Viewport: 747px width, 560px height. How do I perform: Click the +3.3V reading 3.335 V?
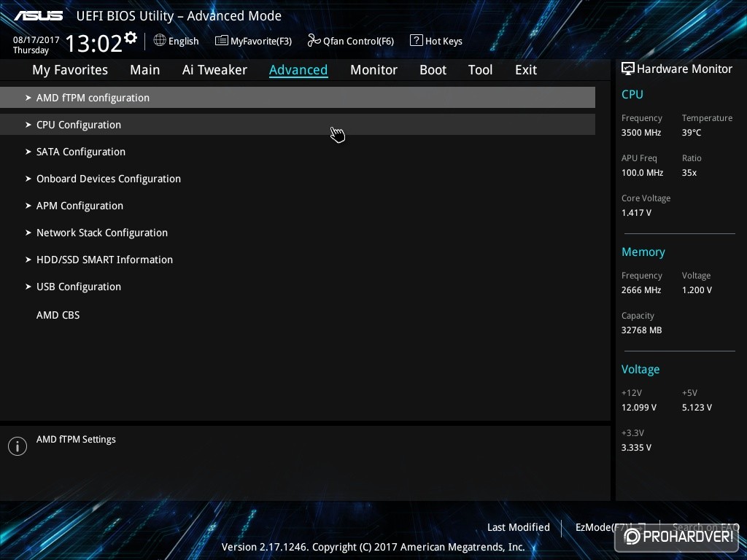(636, 448)
